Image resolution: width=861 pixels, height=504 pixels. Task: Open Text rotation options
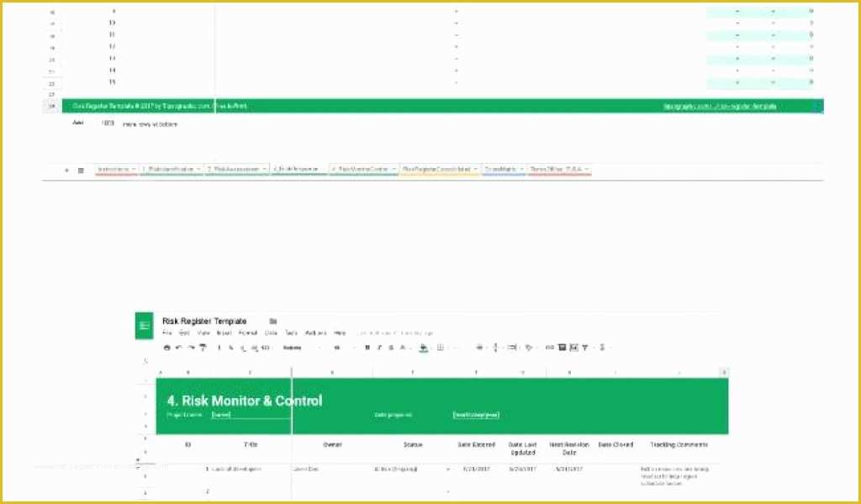click(x=529, y=348)
